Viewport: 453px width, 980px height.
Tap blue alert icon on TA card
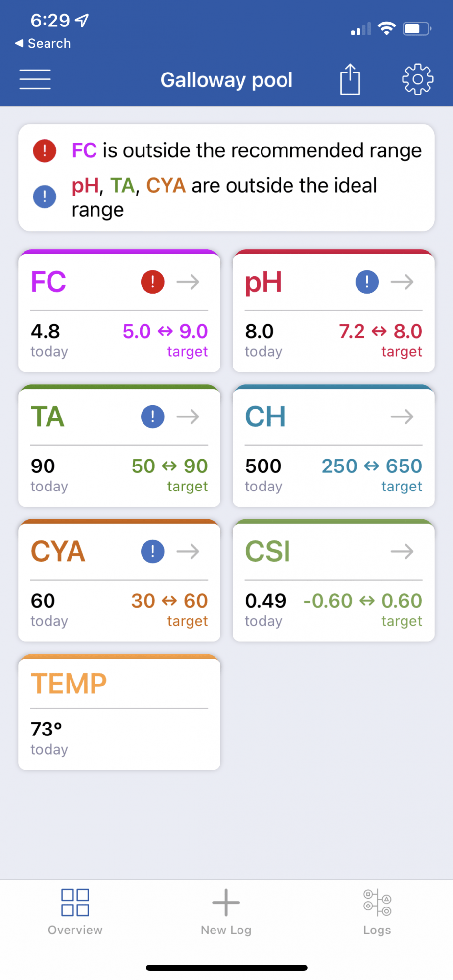[153, 416]
